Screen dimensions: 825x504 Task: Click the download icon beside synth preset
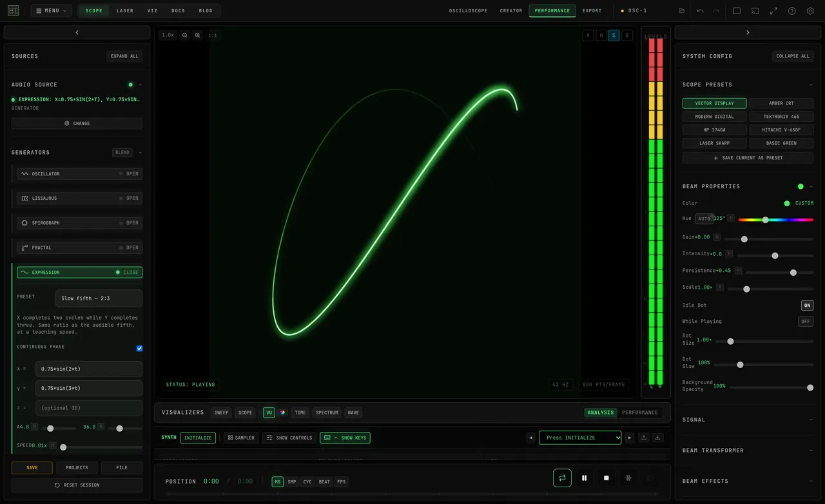pyautogui.click(x=657, y=438)
